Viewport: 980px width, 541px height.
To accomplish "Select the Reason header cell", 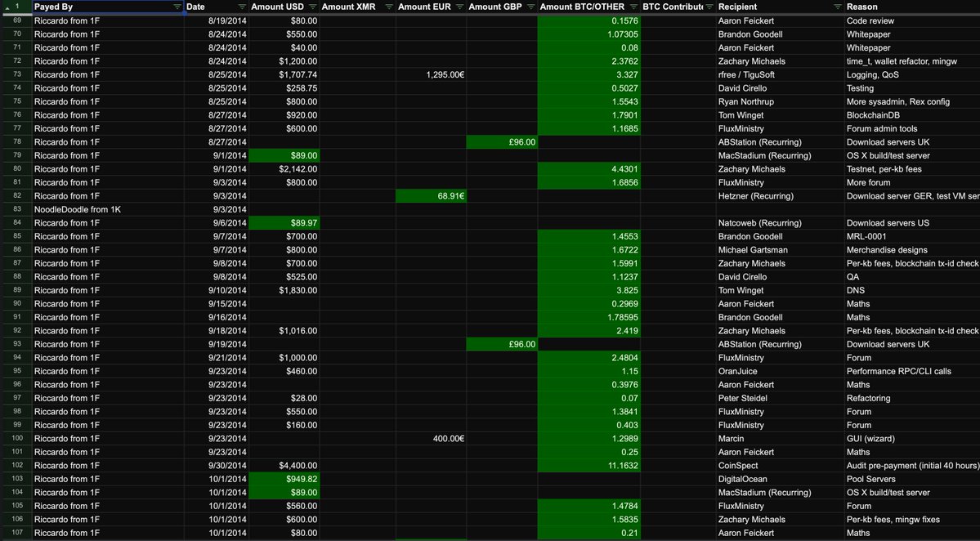I will (x=912, y=7).
